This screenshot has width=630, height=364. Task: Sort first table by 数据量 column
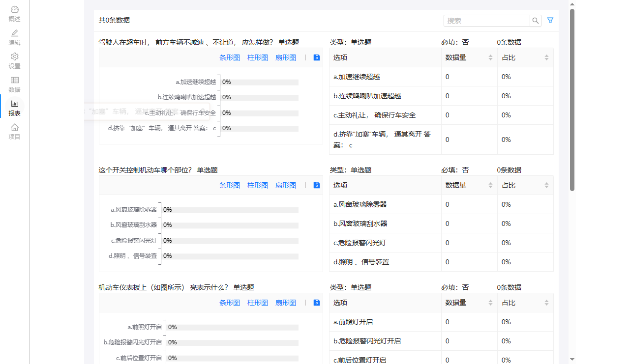(490, 57)
